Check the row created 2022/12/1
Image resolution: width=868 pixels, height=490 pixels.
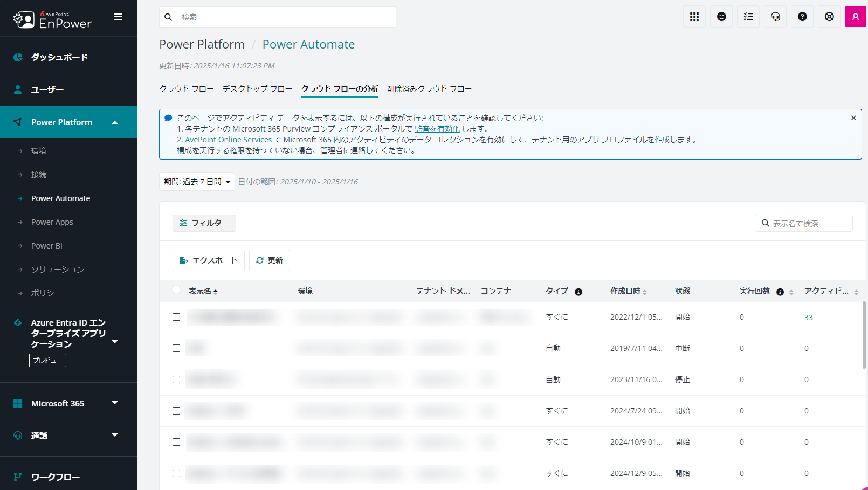pyautogui.click(x=176, y=317)
